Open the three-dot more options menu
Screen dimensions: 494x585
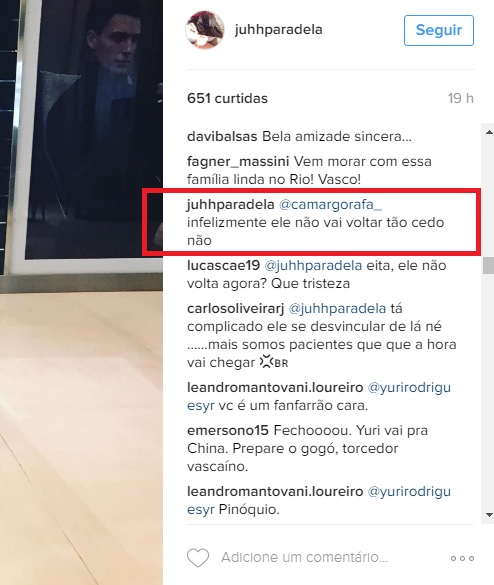pos(462,559)
